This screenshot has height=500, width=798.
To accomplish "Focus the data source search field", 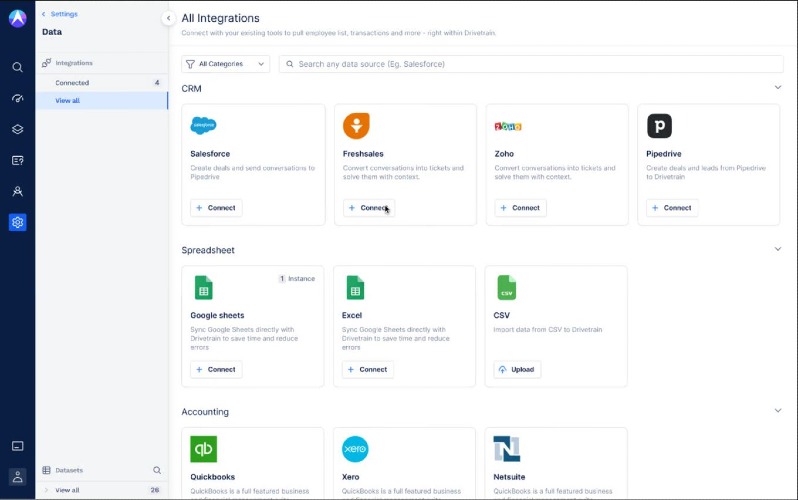I will [531, 64].
